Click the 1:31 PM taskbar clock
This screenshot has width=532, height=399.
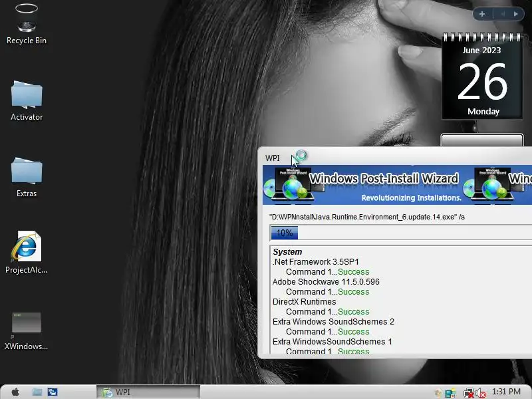click(x=506, y=392)
